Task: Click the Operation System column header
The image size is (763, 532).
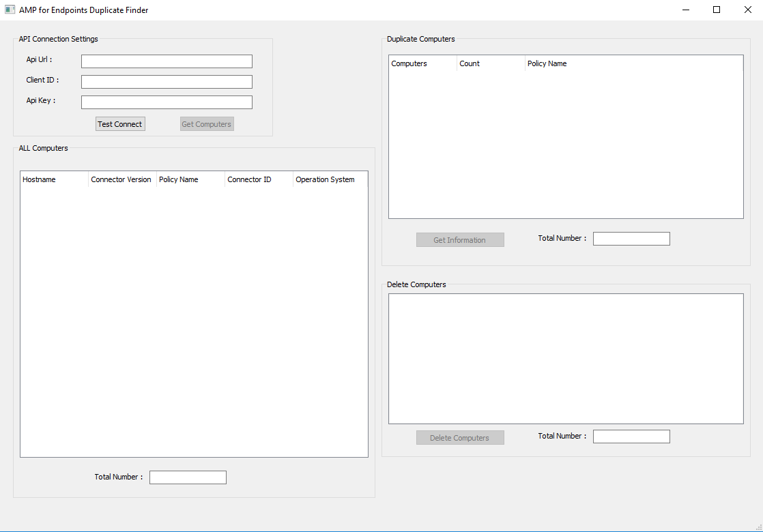Action: click(330, 179)
